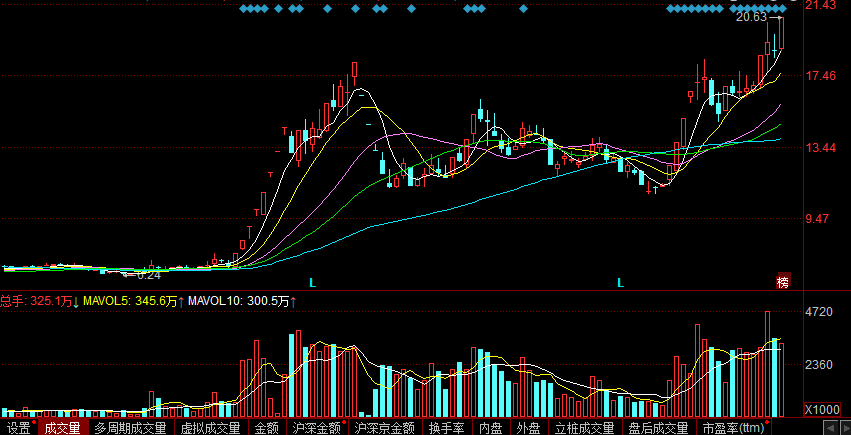Click the right L marker below chart
The height and width of the screenshot is (435, 851).
click(621, 283)
